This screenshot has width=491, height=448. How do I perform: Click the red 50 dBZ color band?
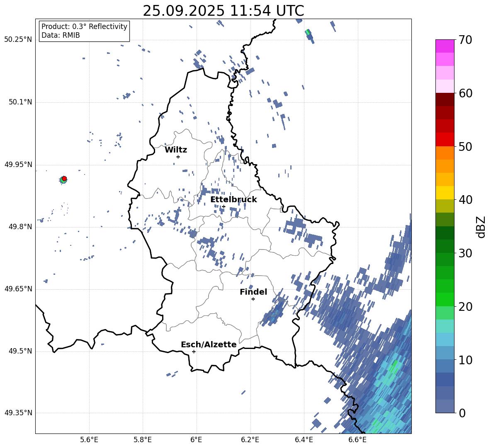(x=445, y=140)
